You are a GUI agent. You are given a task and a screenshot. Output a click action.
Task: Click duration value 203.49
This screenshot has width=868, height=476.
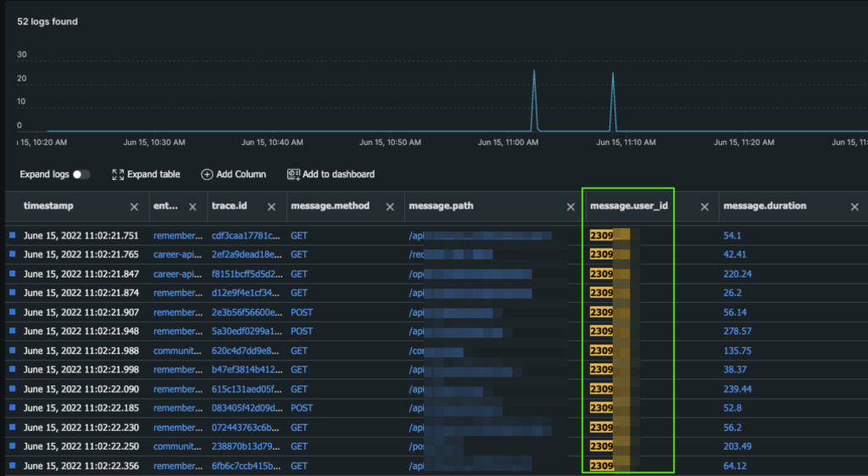click(x=737, y=446)
